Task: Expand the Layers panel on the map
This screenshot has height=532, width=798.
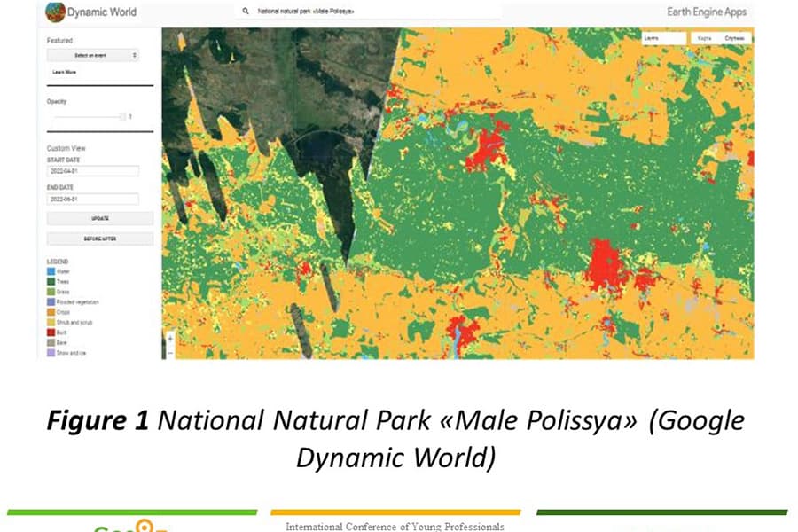Action: [x=664, y=38]
